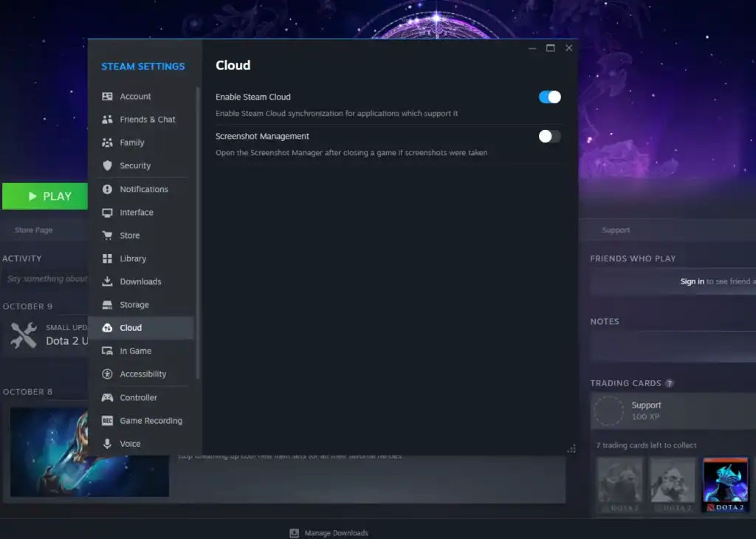The image size is (756, 539).
Task: Turn on Screenshot Management toggle
Action: click(x=549, y=137)
